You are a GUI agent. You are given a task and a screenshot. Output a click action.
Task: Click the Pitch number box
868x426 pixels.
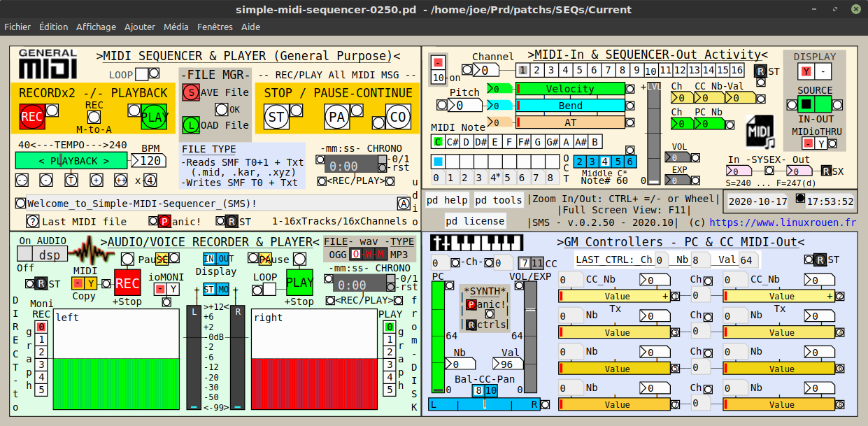coord(464,105)
